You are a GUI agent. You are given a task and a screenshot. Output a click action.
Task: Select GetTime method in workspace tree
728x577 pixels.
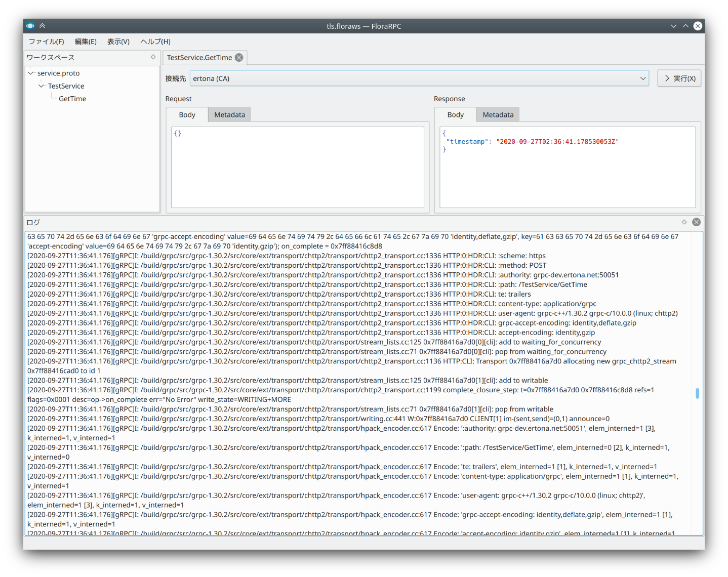[72, 99]
